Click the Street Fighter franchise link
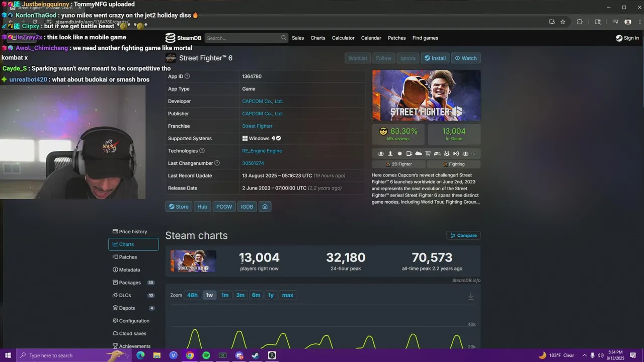Viewport: 644px width, 362px height. point(257,126)
